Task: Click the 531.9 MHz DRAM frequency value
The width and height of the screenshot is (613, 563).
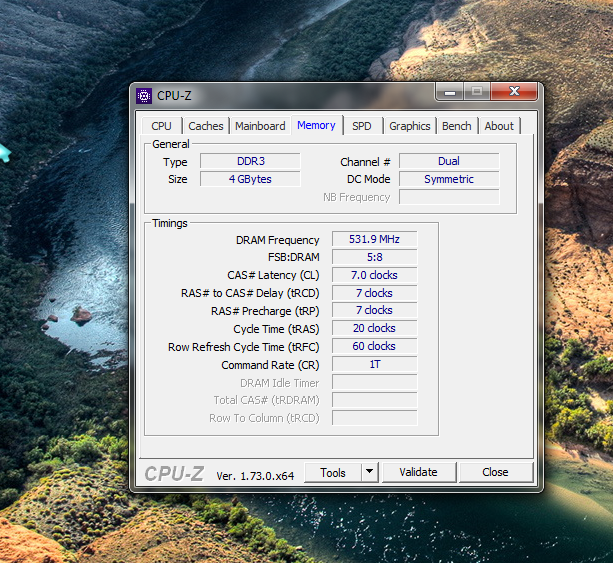Action: (x=375, y=239)
